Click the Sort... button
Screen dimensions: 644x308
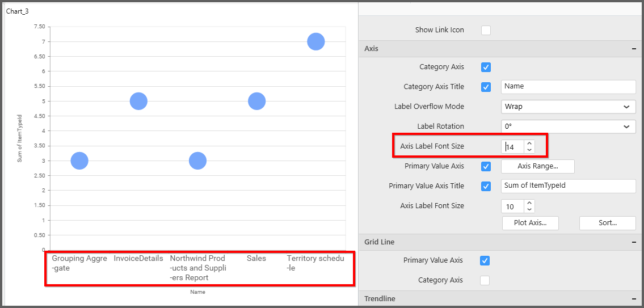(607, 223)
